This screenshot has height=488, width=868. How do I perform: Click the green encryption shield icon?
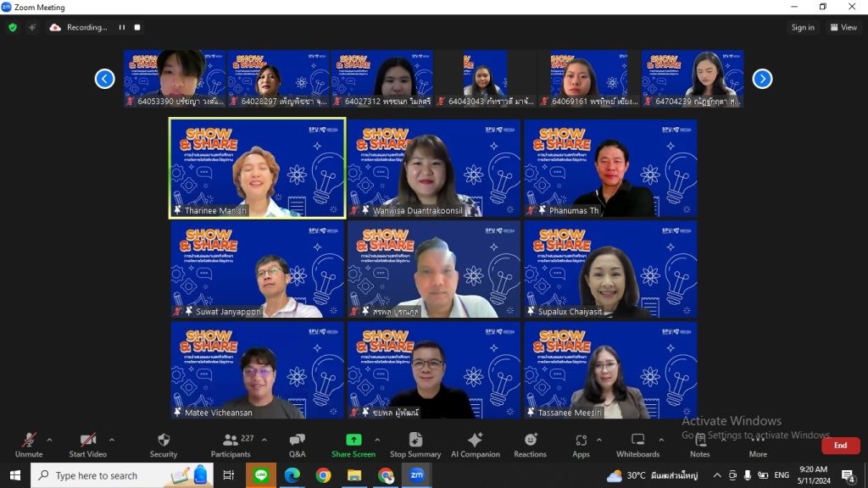click(13, 27)
